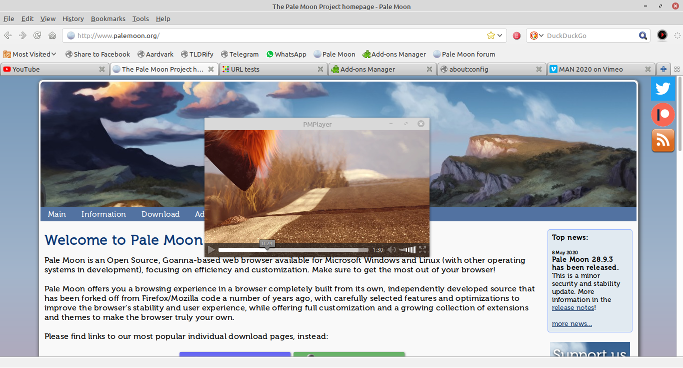Screen dimensions: 683x368
Task: Open the File menu
Action: coord(9,19)
